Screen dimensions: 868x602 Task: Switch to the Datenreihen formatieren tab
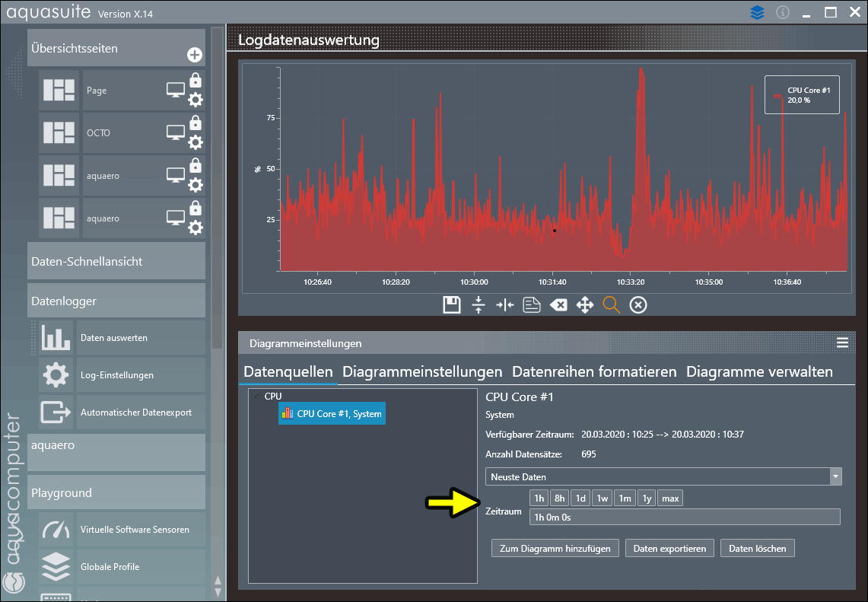pos(594,372)
